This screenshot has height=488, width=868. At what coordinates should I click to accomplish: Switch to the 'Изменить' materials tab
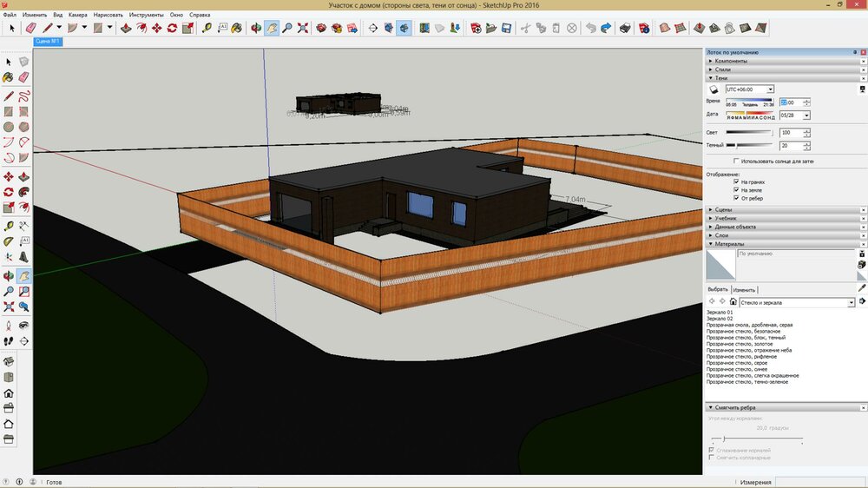(x=744, y=290)
